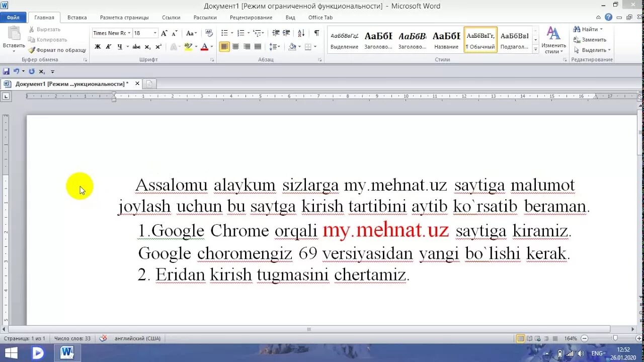This screenshot has height=362, width=644.
Task: Click the Redo icon in quick access toolbar
Action: [x=32, y=71]
